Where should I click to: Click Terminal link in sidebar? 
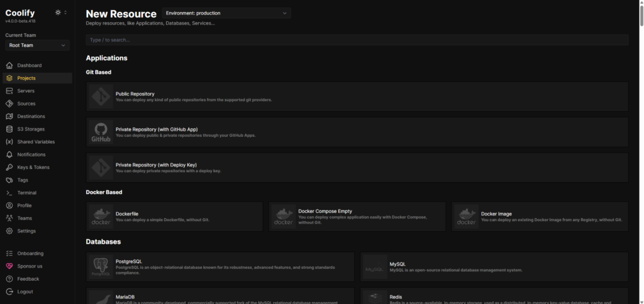coord(37,192)
